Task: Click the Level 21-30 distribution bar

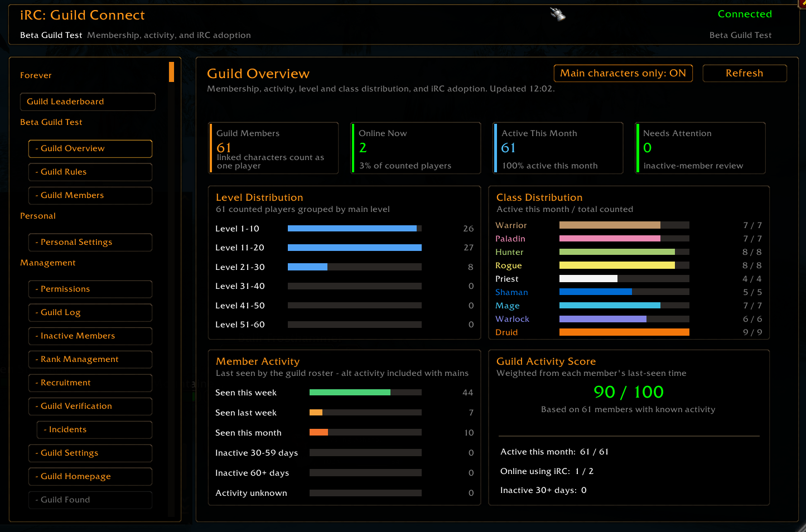Action: [x=355, y=267]
